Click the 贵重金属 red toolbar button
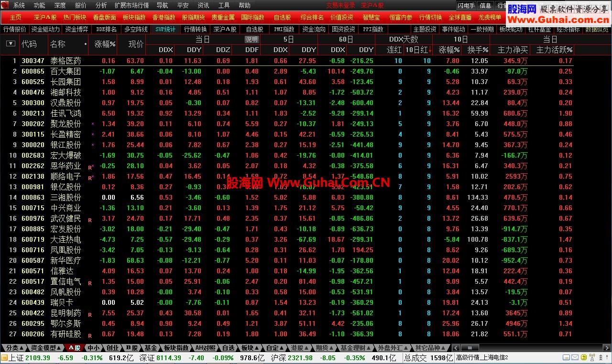This screenshot has width=612, height=364. pos(223,17)
